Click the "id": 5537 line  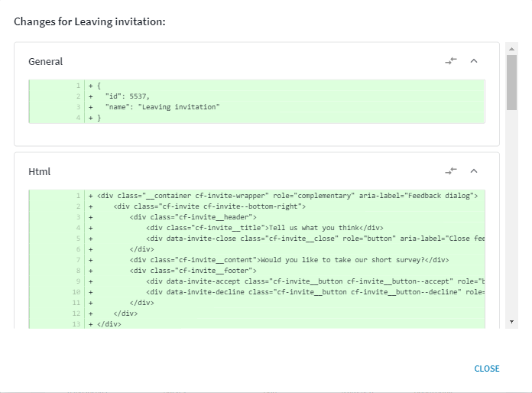[257, 96]
